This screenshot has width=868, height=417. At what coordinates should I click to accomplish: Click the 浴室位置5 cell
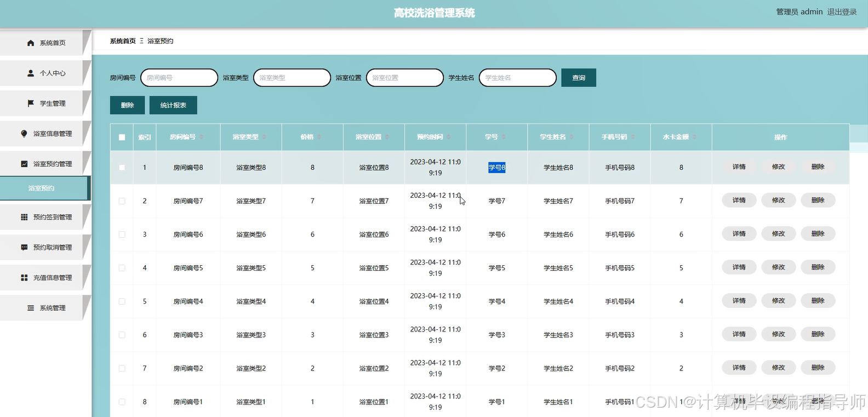374,268
